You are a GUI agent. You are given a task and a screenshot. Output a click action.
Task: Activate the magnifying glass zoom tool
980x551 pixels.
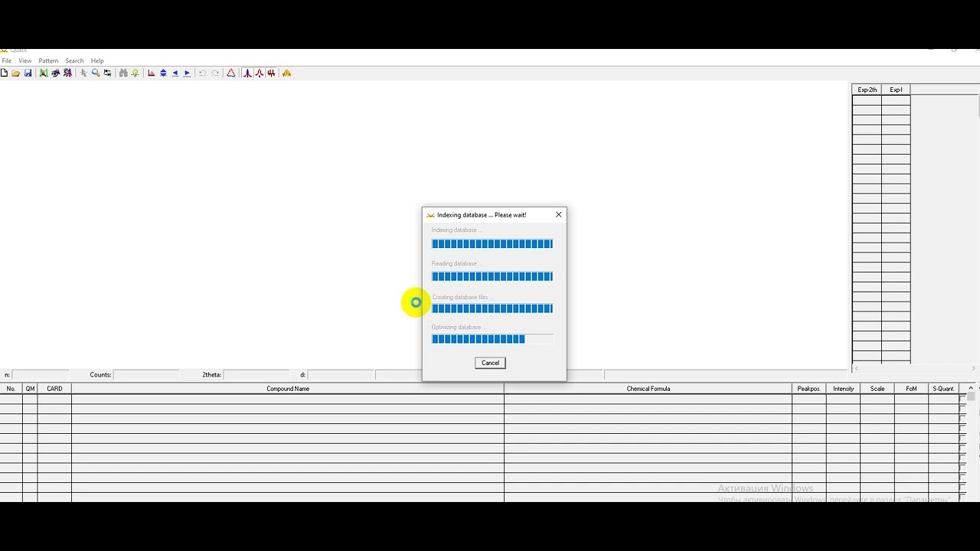coord(96,73)
